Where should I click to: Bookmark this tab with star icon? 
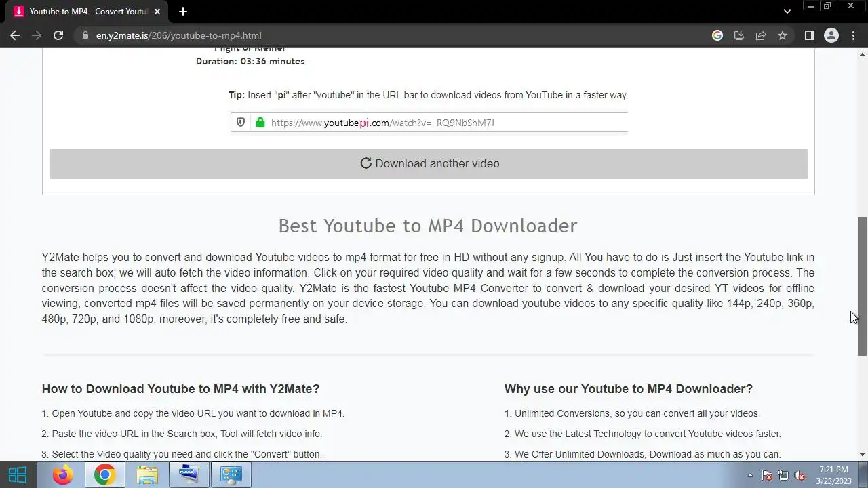tap(783, 35)
